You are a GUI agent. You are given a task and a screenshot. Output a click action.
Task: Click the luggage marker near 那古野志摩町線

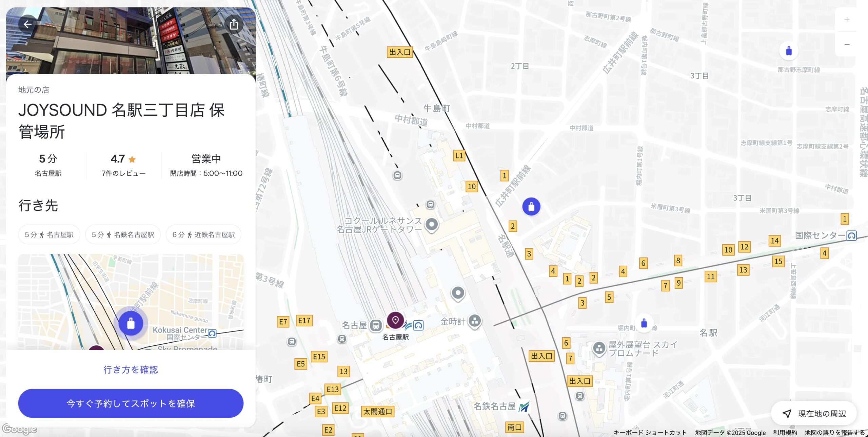(789, 51)
